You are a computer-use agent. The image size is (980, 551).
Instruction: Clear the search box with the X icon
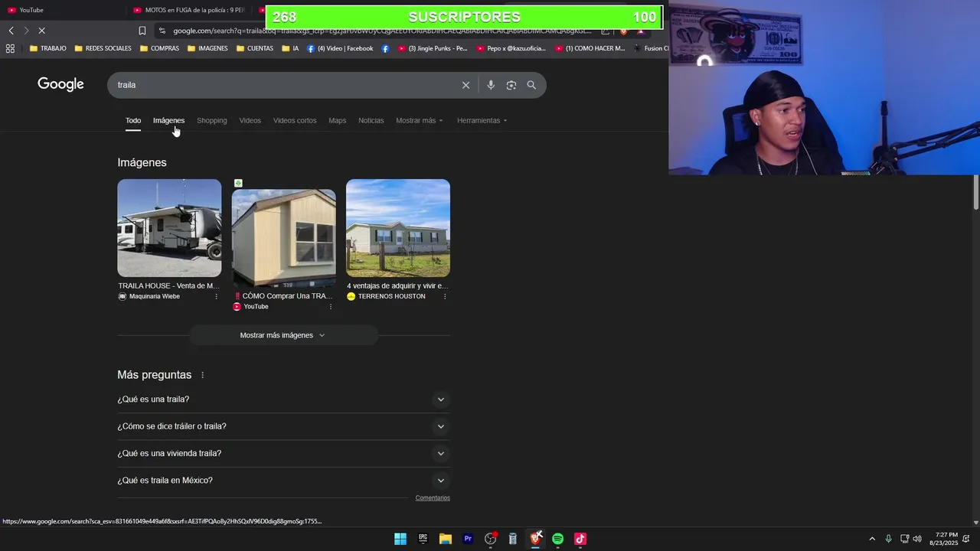pyautogui.click(x=465, y=85)
